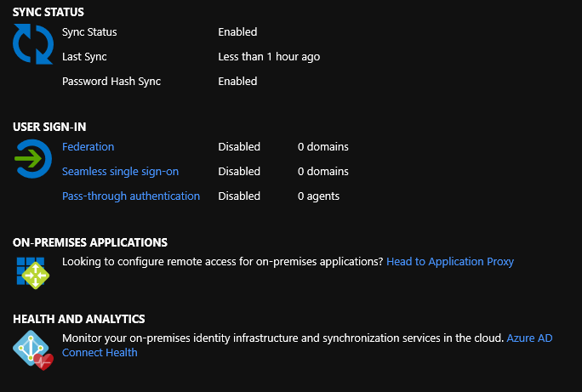Click the Last Sync time value
The height and width of the screenshot is (392, 582).
(x=269, y=57)
